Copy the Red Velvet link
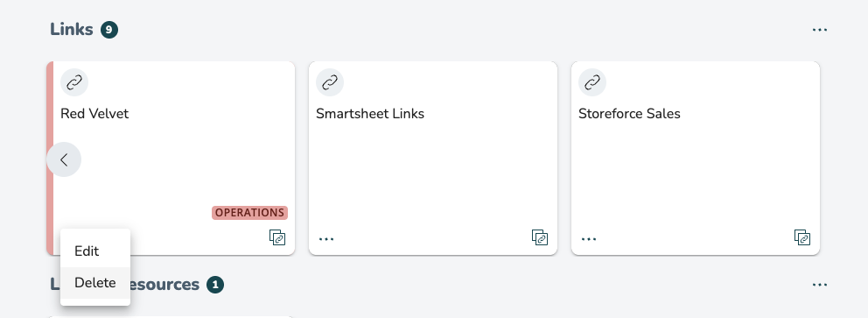This screenshot has width=868, height=318. (x=277, y=237)
